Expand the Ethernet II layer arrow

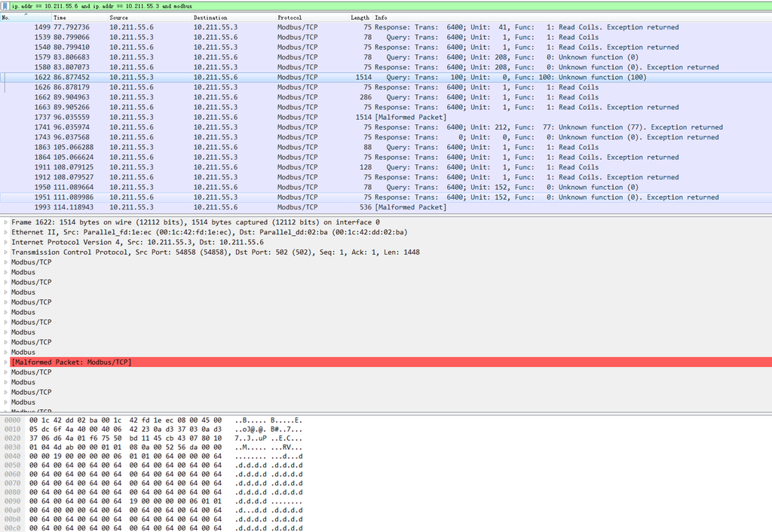[x=6, y=232]
